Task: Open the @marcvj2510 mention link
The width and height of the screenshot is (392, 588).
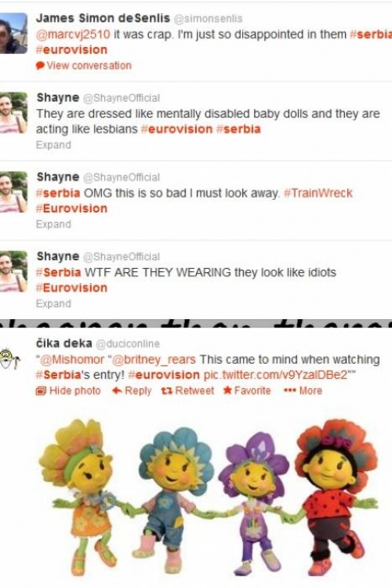Action: tap(73, 34)
